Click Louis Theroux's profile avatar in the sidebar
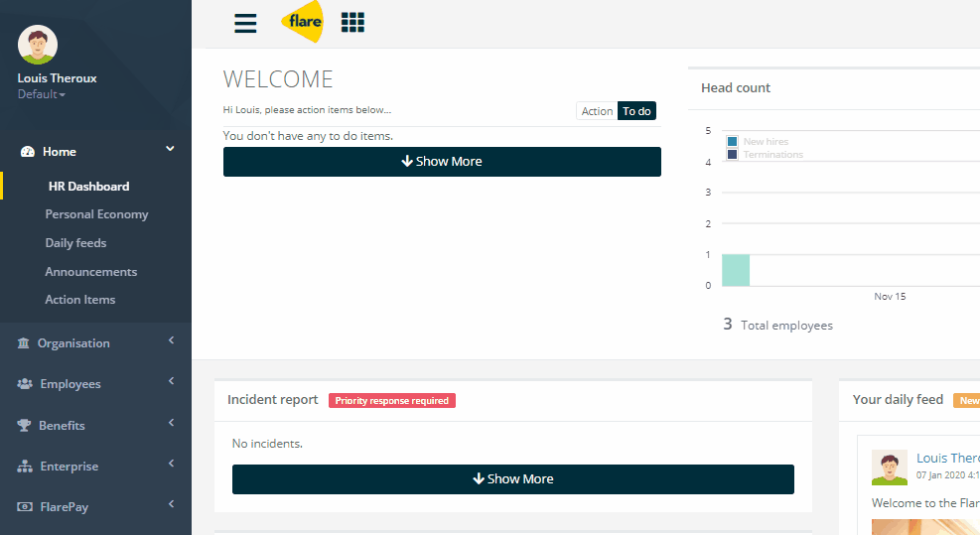The width and height of the screenshot is (980, 535). (38, 45)
